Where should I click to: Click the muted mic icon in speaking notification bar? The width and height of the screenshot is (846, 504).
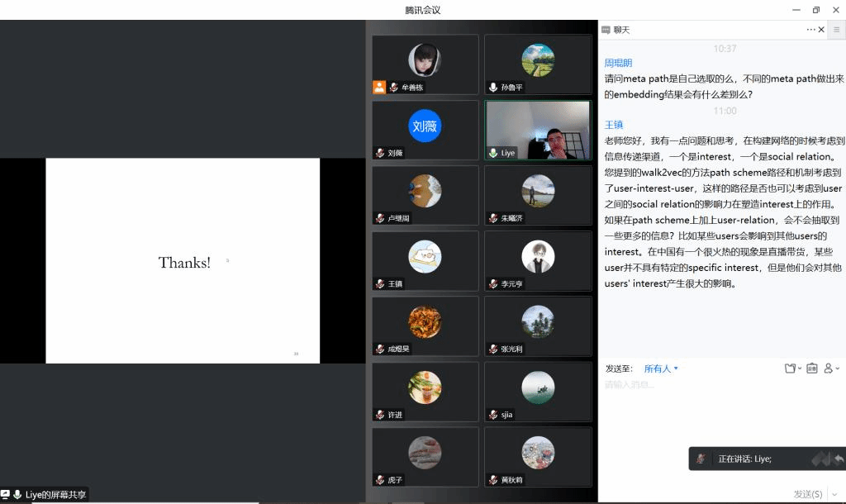[701, 459]
